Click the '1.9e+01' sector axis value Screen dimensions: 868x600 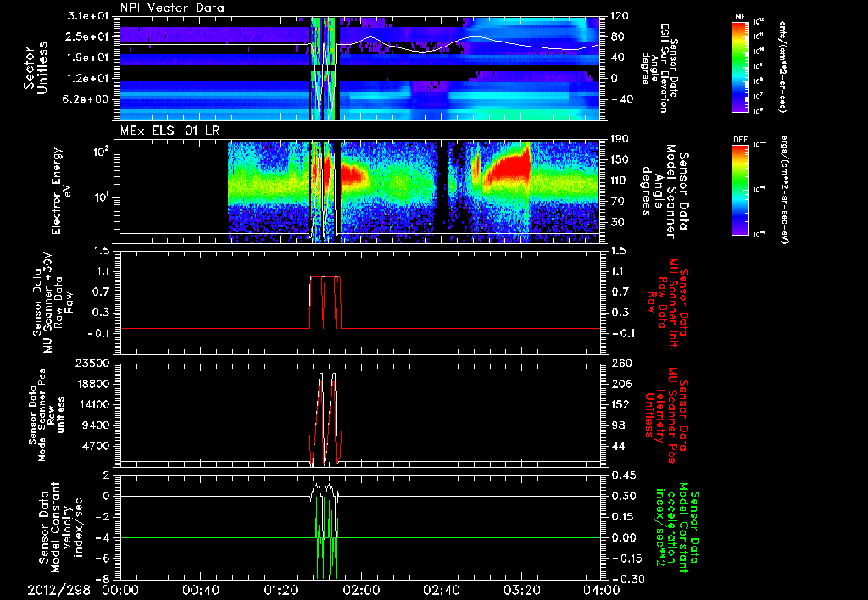[x=89, y=58]
